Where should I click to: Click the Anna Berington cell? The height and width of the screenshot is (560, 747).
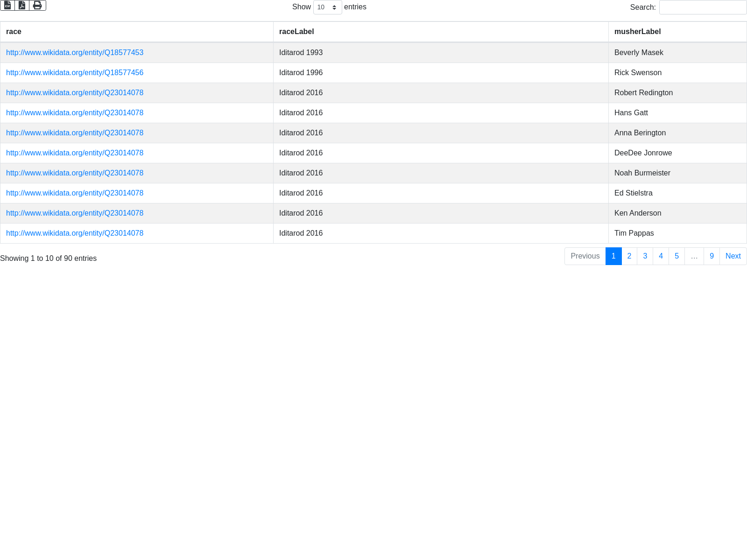(x=677, y=133)
